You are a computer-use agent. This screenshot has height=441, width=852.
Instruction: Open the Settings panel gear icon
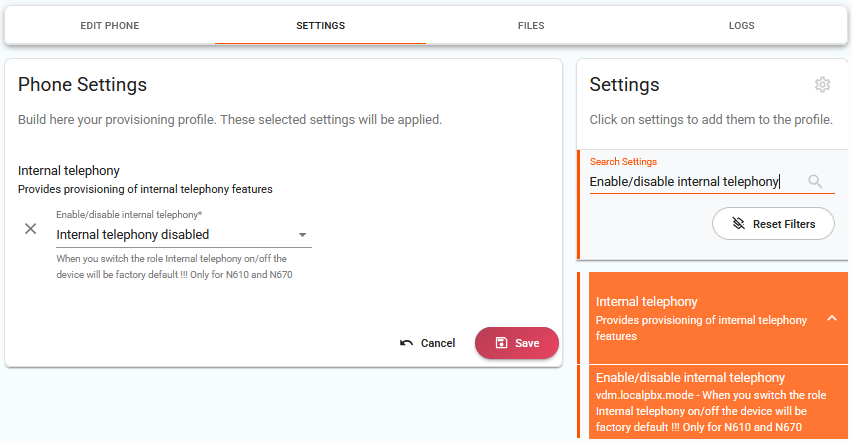click(822, 85)
